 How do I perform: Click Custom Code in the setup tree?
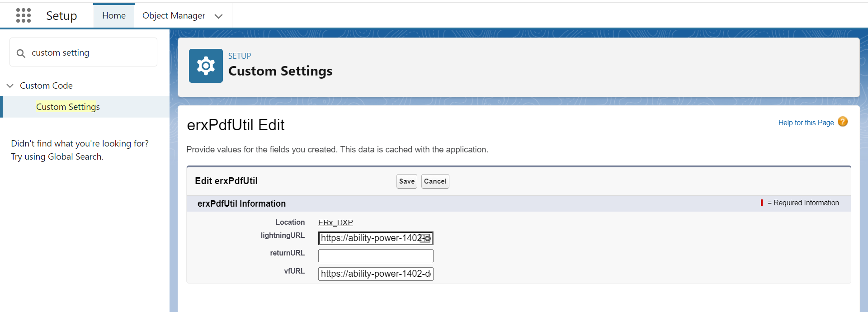pos(46,85)
